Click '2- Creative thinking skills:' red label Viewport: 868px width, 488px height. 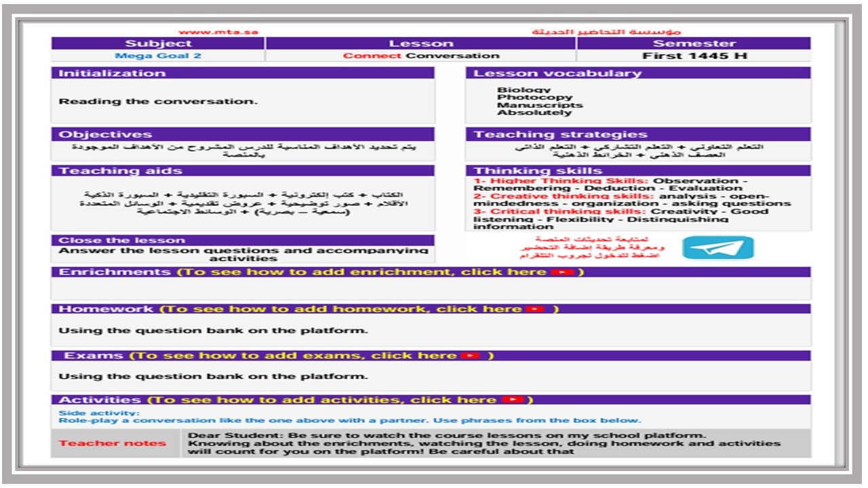[564, 196]
